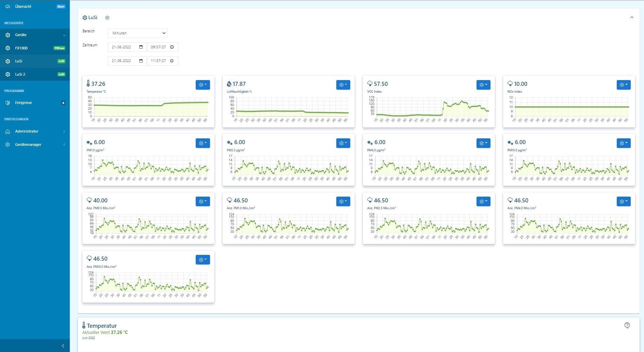Viewport: 644px width, 352px height.
Task: Open NOx Index card settings dropdown
Action: pyautogui.click(x=624, y=85)
